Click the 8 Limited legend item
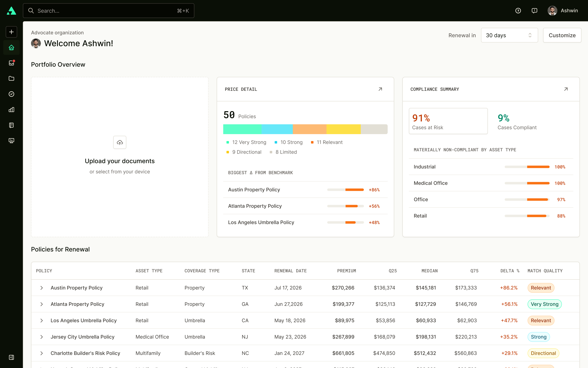588x368 pixels. coord(283,152)
